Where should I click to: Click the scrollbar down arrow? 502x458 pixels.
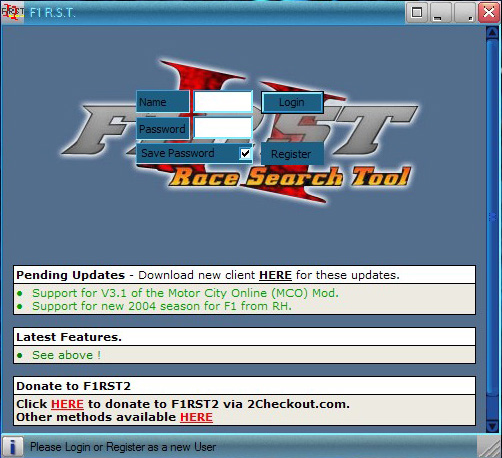click(x=492, y=426)
